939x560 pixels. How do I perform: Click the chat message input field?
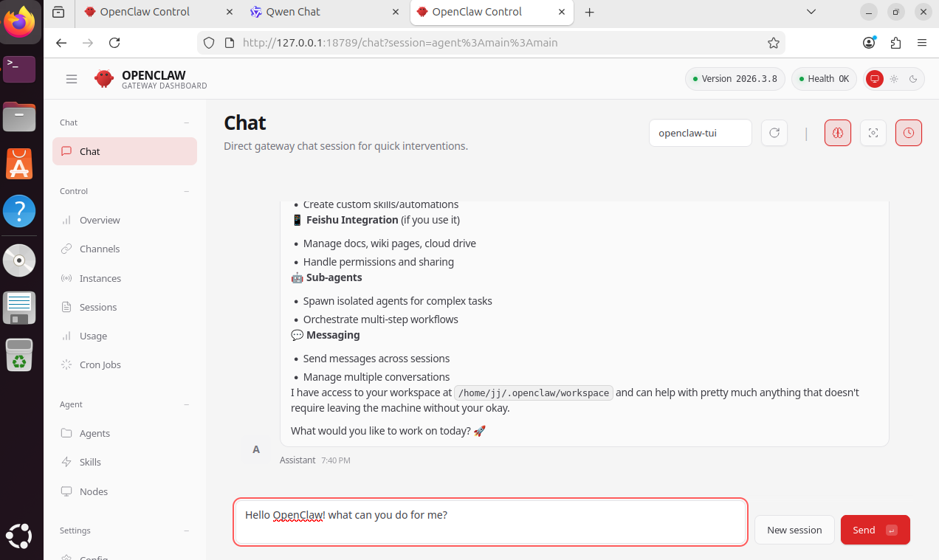tap(490, 522)
